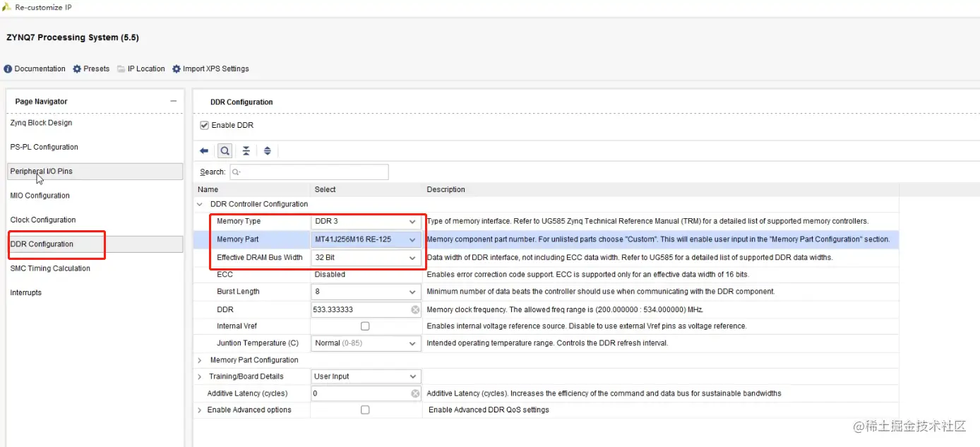
Task: Open the Presets menu
Action: pyautogui.click(x=91, y=68)
